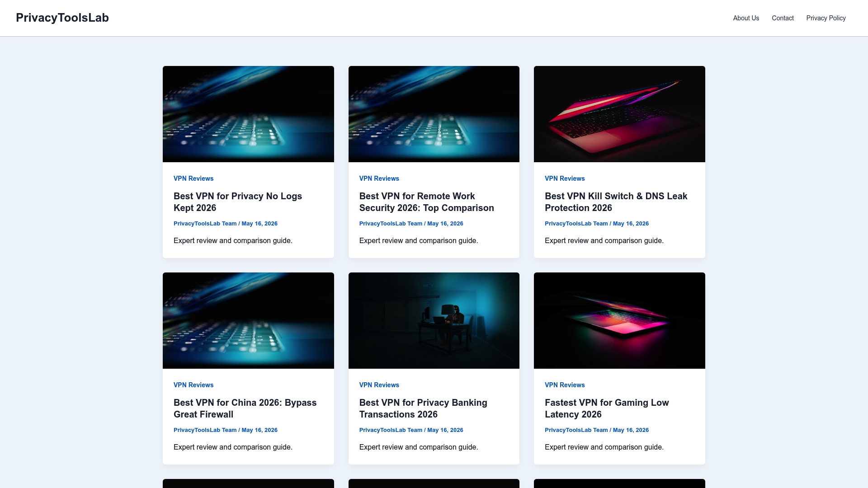Click excerpt text on the Gaming Low Latency card
The image size is (868, 488).
[604, 447]
